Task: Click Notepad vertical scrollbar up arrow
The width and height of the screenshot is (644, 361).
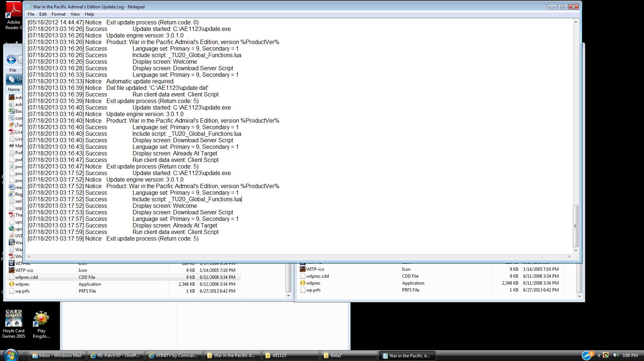Action: [576, 22]
